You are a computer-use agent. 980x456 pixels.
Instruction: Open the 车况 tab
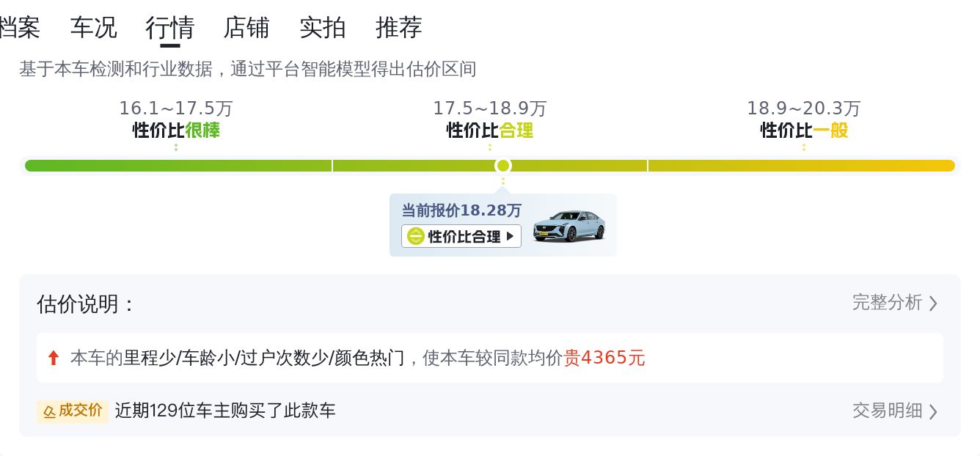point(93,28)
